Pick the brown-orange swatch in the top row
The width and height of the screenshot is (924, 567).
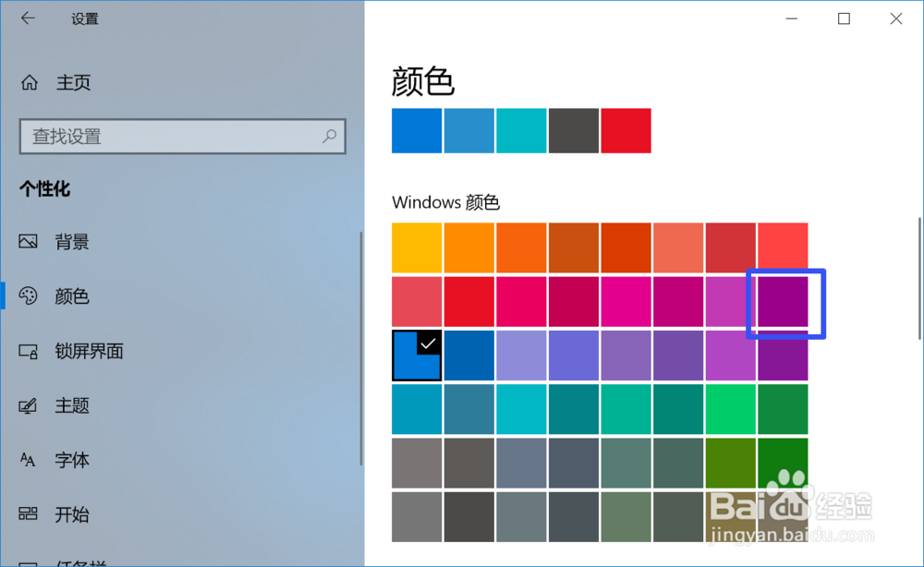point(574,247)
